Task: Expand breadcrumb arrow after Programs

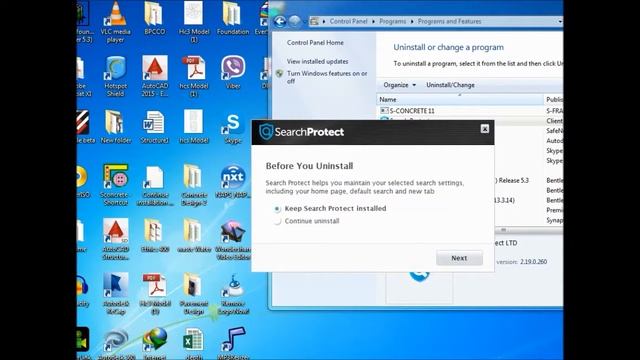Action: (x=412, y=21)
